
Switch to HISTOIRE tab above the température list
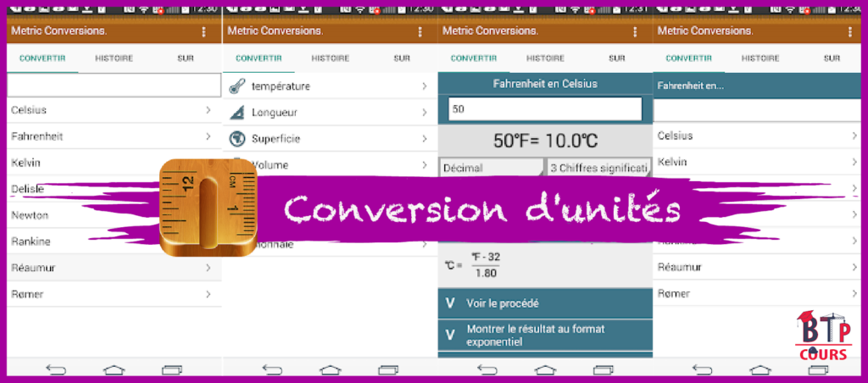(330, 58)
